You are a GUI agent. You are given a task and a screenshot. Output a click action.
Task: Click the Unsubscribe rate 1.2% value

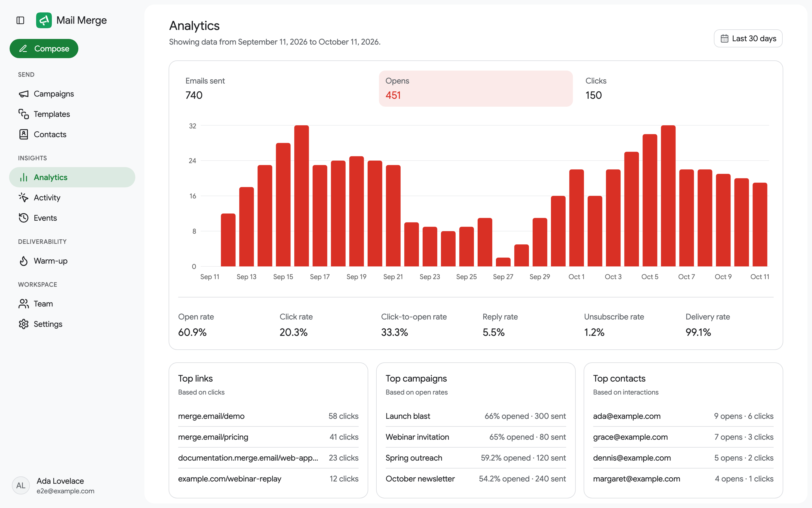point(594,333)
